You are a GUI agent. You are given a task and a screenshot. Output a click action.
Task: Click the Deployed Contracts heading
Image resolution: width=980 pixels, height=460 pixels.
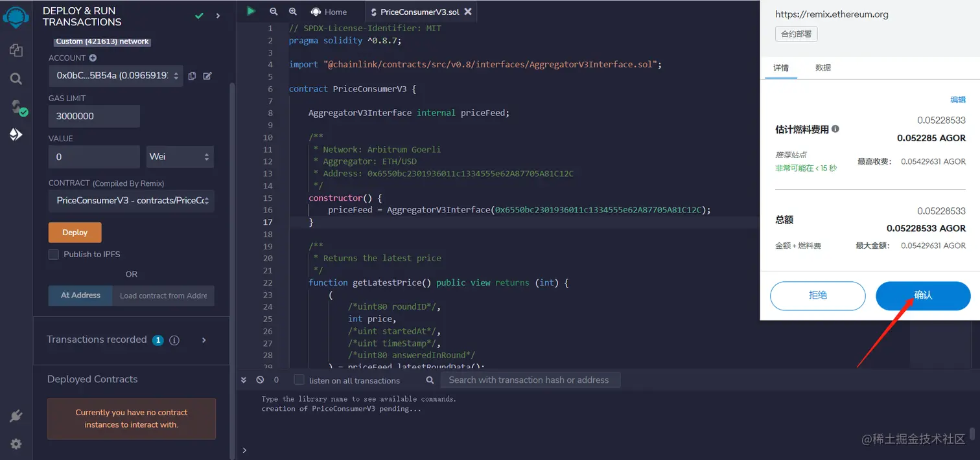93,380
